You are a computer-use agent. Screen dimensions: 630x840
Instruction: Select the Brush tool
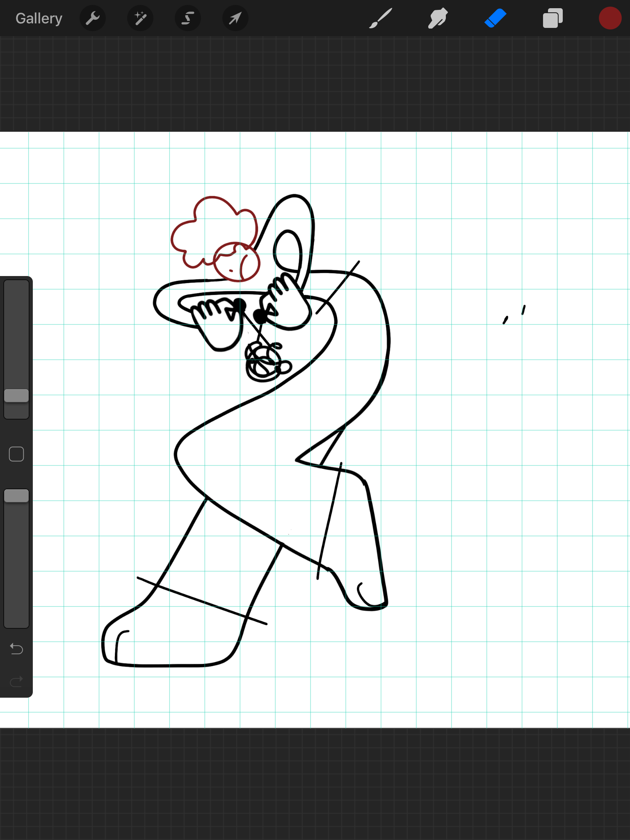point(381,18)
